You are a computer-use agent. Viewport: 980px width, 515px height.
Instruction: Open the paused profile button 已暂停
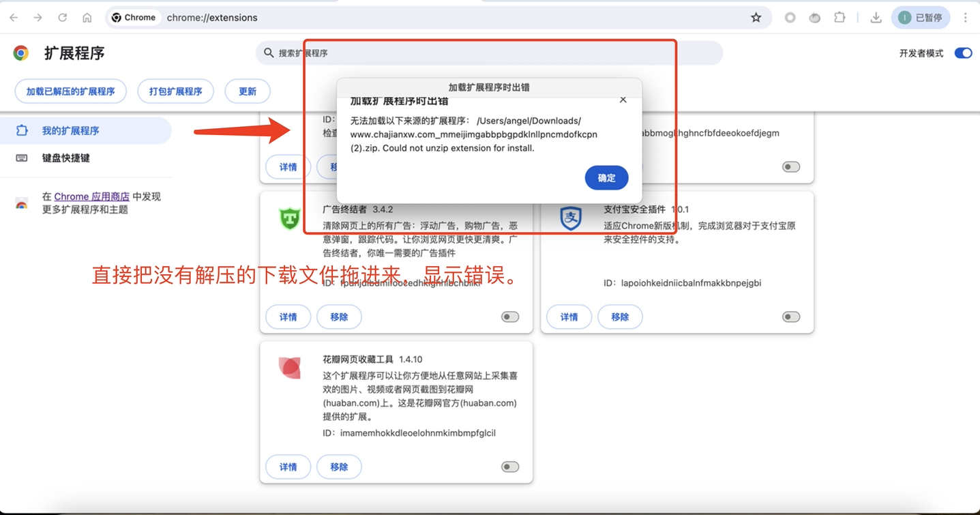[x=920, y=18]
